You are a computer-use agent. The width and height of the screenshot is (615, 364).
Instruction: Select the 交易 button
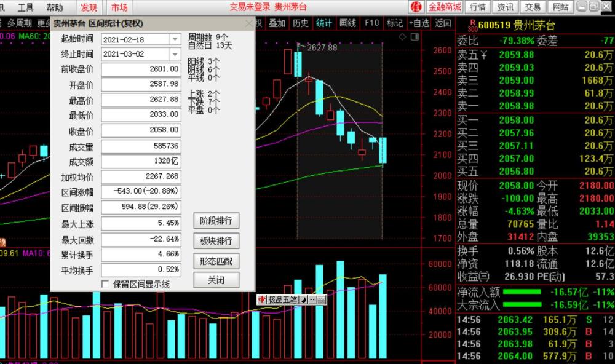(x=533, y=7)
